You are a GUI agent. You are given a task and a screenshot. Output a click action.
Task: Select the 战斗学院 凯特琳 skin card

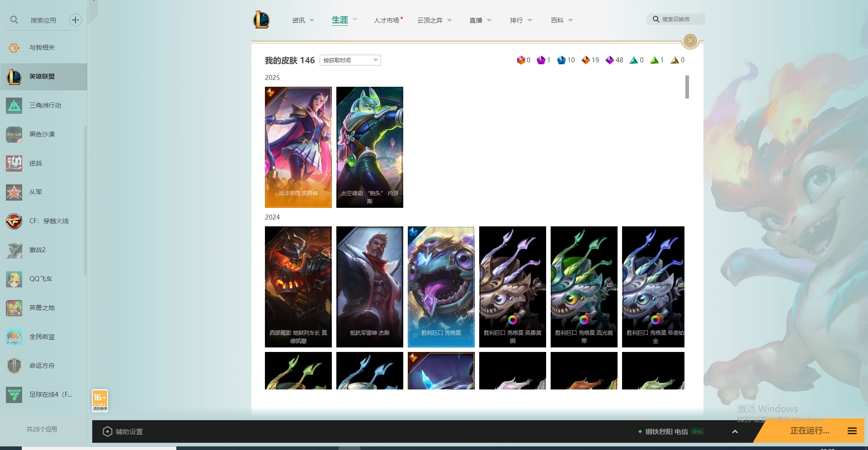298,147
